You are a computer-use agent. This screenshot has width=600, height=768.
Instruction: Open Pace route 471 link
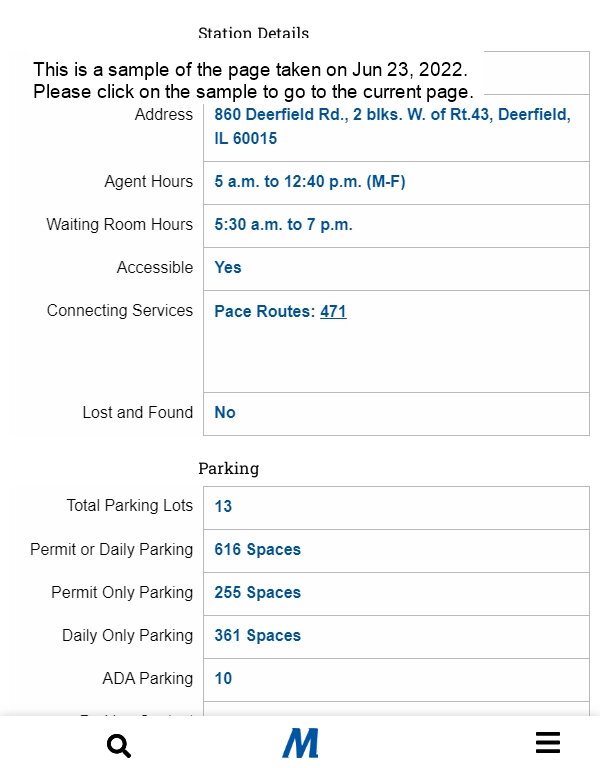tap(333, 312)
